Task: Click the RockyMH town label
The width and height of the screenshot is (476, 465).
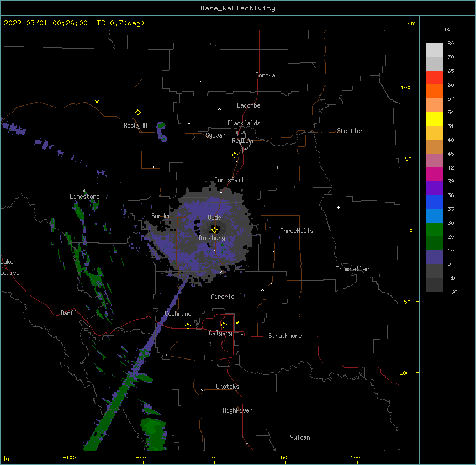Action: tap(135, 125)
